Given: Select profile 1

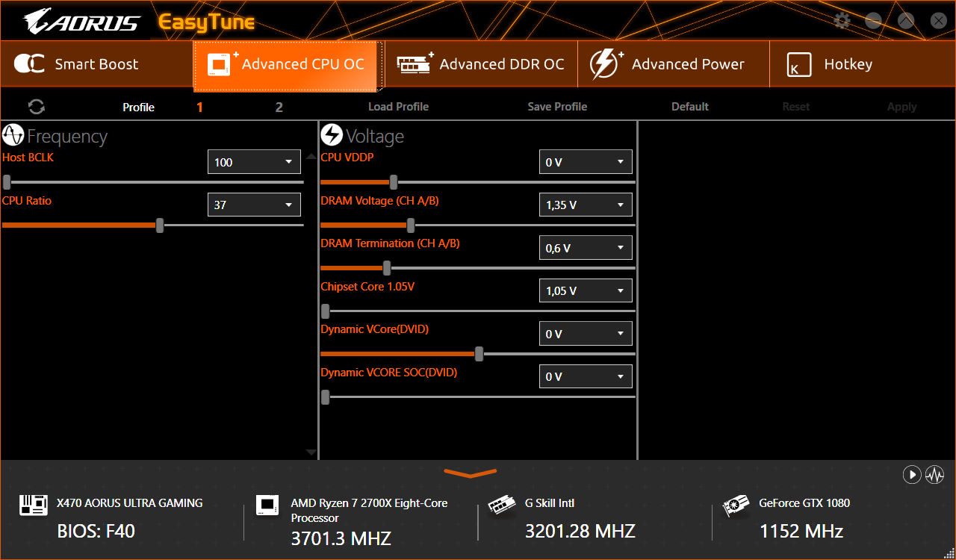Looking at the screenshot, I should tap(200, 107).
